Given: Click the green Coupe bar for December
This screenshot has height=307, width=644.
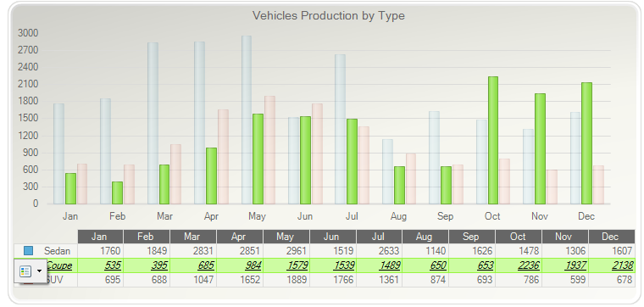Looking at the screenshot, I should click(586, 143).
